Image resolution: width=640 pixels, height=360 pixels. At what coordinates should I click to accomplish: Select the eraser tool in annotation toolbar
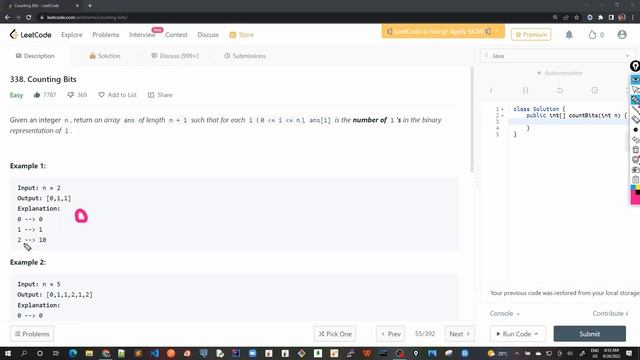click(636, 120)
